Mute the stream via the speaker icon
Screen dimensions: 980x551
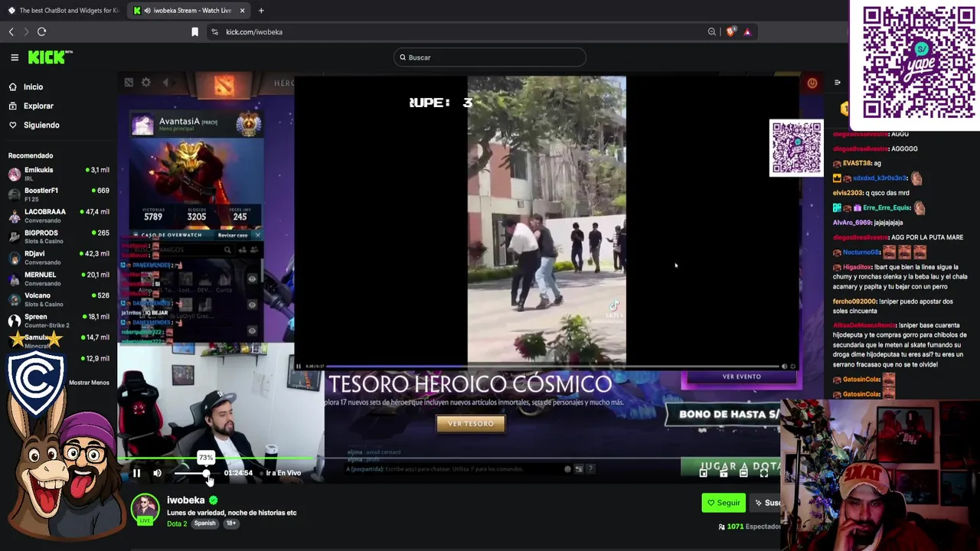click(157, 473)
